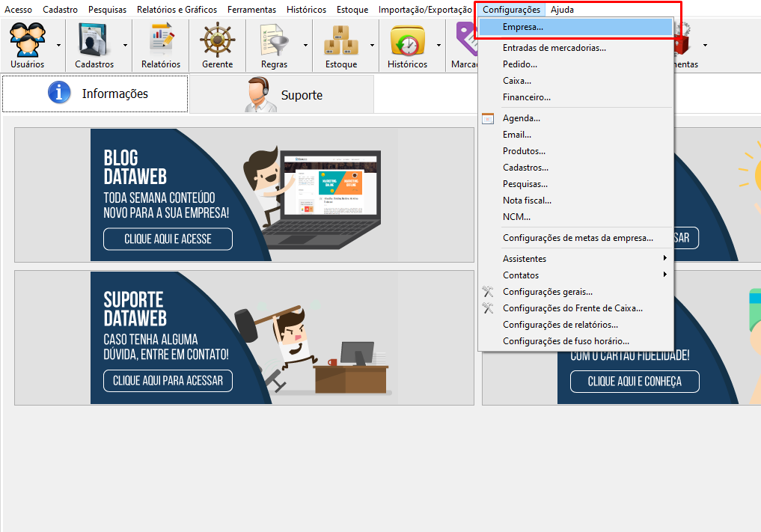Expand the Históricos dropdown arrow

[x=438, y=45]
